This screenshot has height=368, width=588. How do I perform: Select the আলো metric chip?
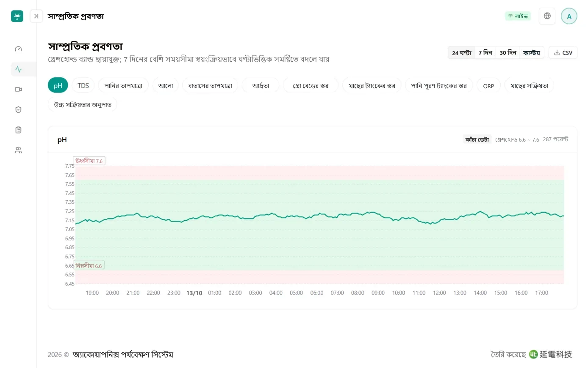(166, 86)
